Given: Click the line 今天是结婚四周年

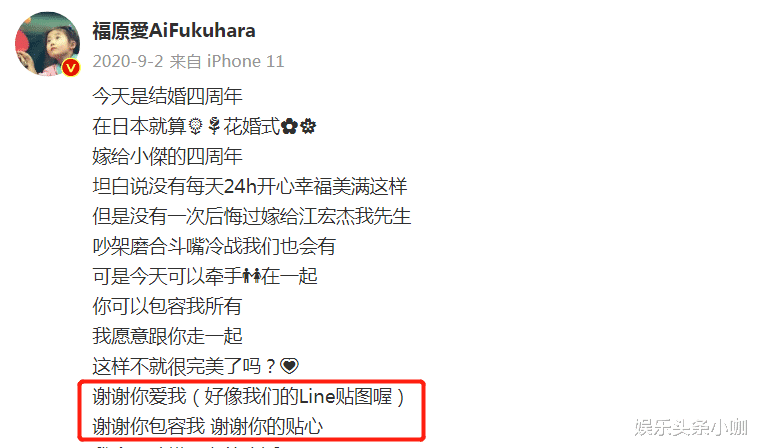Looking at the screenshot, I should click(167, 97).
